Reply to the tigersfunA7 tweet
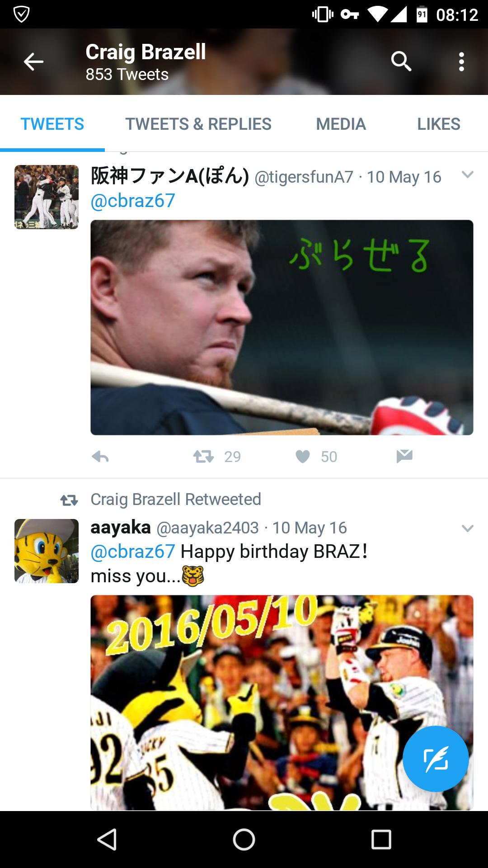The height and width of the screenshot is (868, 488). [x=100, y=457]
